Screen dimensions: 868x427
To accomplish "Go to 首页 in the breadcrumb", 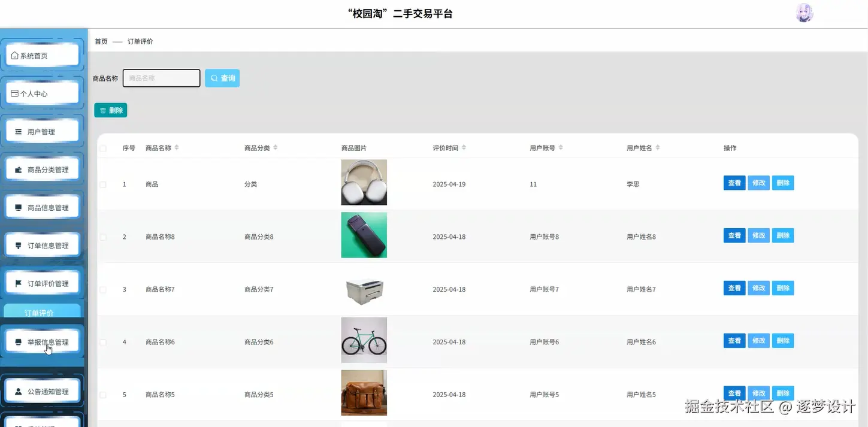I will [x=101, y=41].
